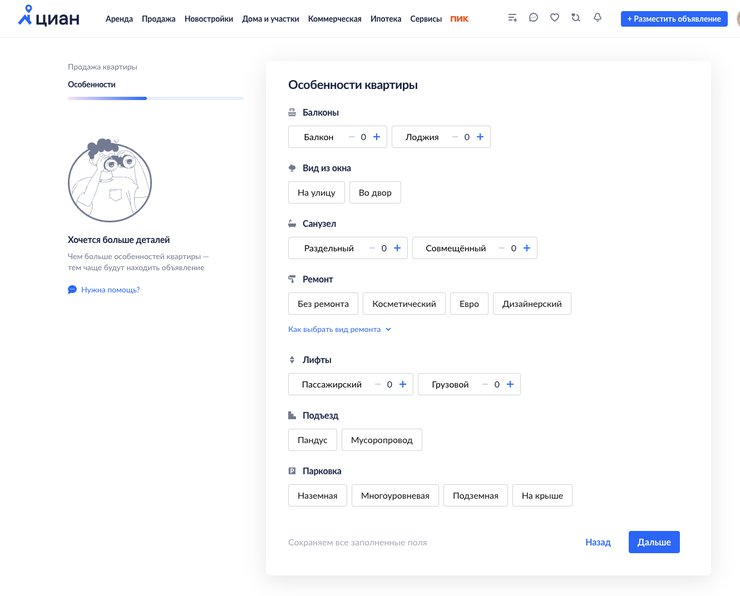Open the 'Аренда' navigation menu
This screenshot has width=740, height=596.
tap(119, 19)
